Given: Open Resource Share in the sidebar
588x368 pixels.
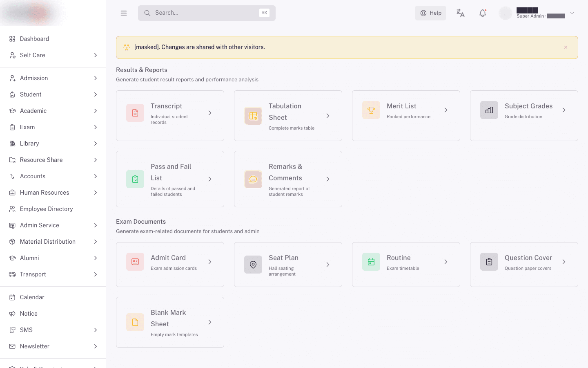Looking at the screenshot, I should 53,160.
